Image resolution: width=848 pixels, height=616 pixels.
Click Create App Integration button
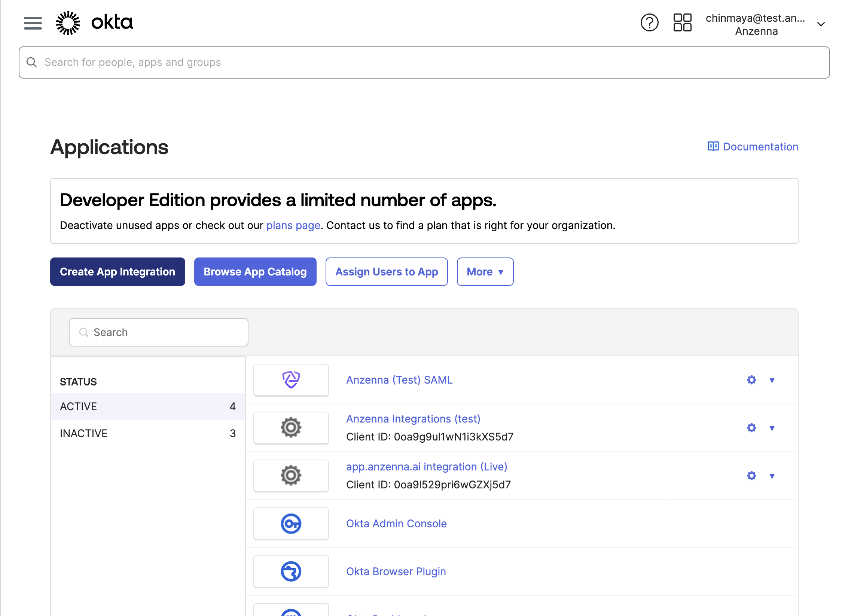[118, 272]
